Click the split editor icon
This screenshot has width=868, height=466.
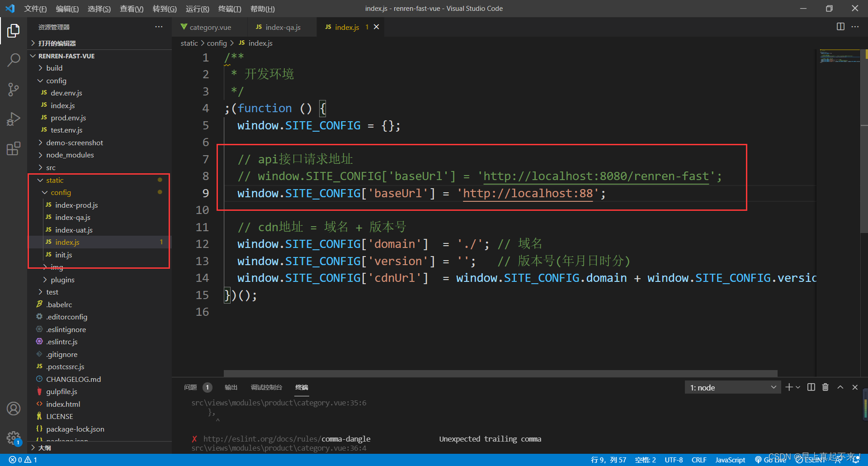click(840, 27)
